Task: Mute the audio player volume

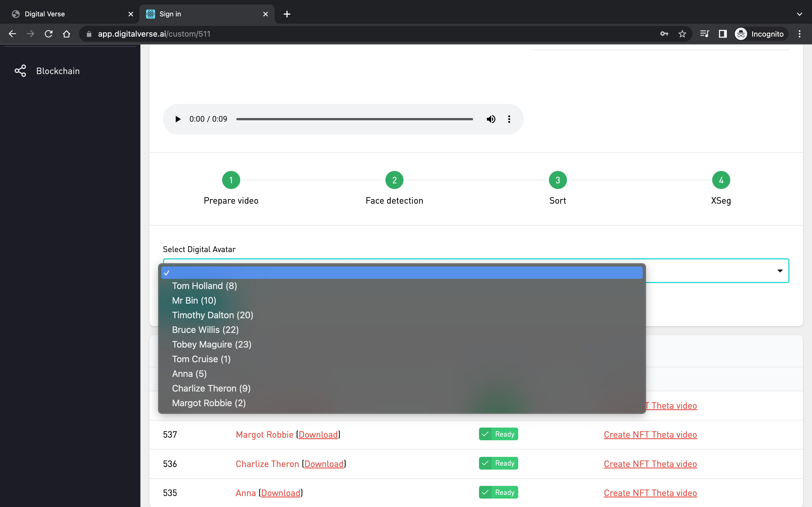Action: pyautogui.click(x=491, y=119)
